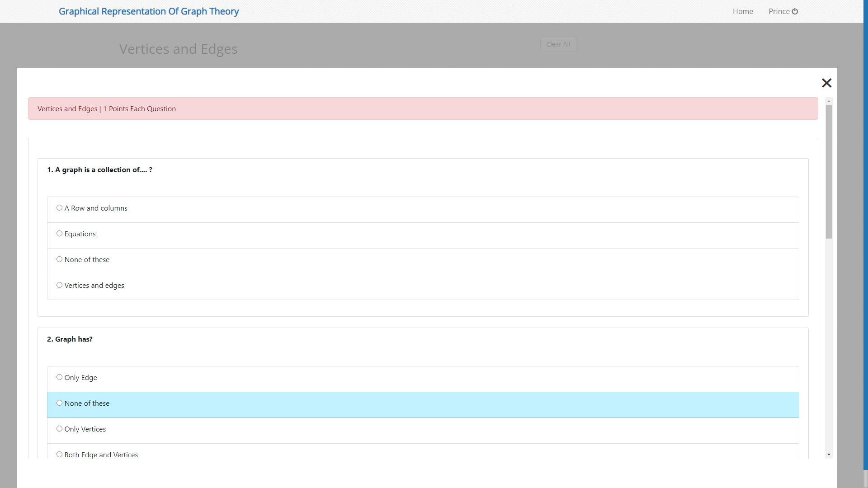Select 'A Row and columns' radio option
This screenshot has height=488, width=868.
[x=59, y=208]
